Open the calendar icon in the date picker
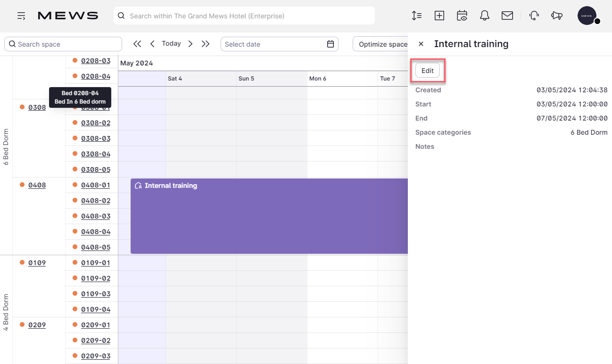Image resolution: width=612 pixels, height=364 pixels. [x=331, y=44]
